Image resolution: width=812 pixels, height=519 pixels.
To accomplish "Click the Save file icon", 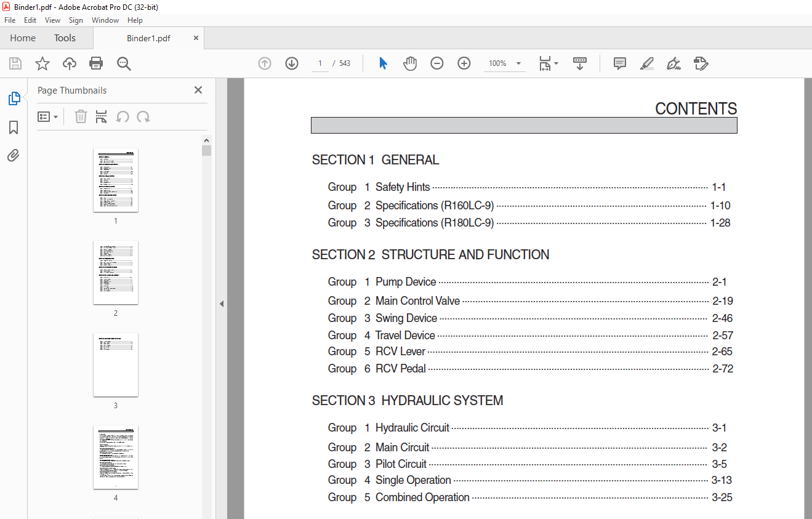I will coord(15,63).
